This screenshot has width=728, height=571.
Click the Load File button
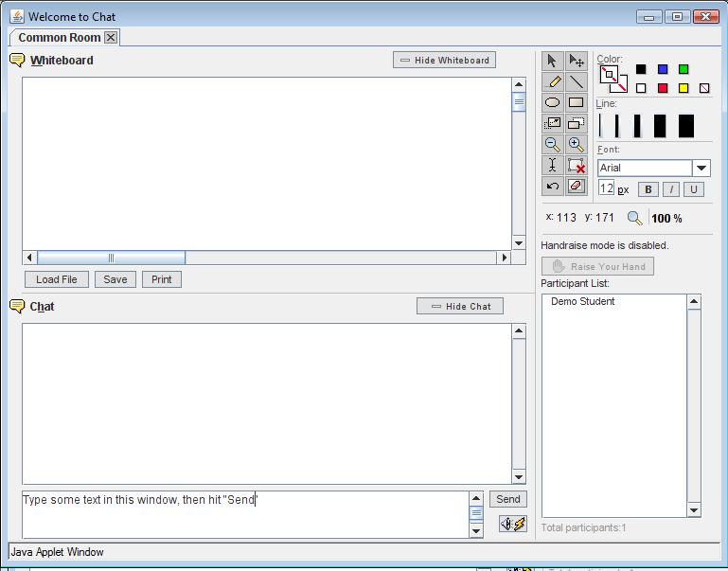[57, 279]
